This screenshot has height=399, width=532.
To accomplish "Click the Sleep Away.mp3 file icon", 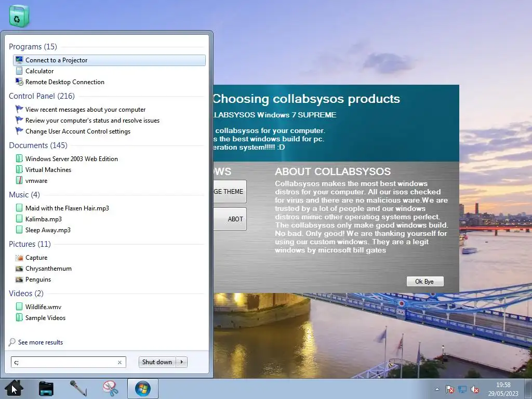I will coord(19,230).
